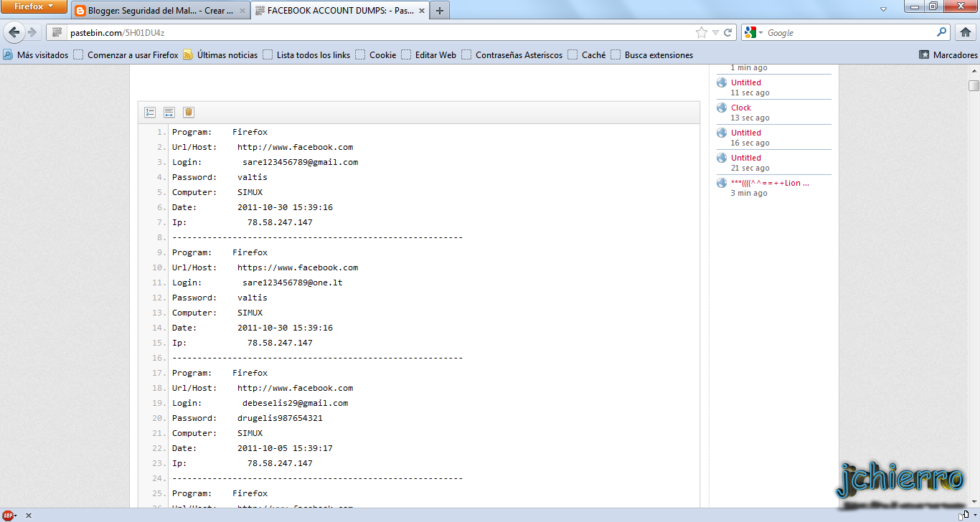Start a search with the magnifier icon
This screenshot has width=980, height=522.
coord(941,32)
